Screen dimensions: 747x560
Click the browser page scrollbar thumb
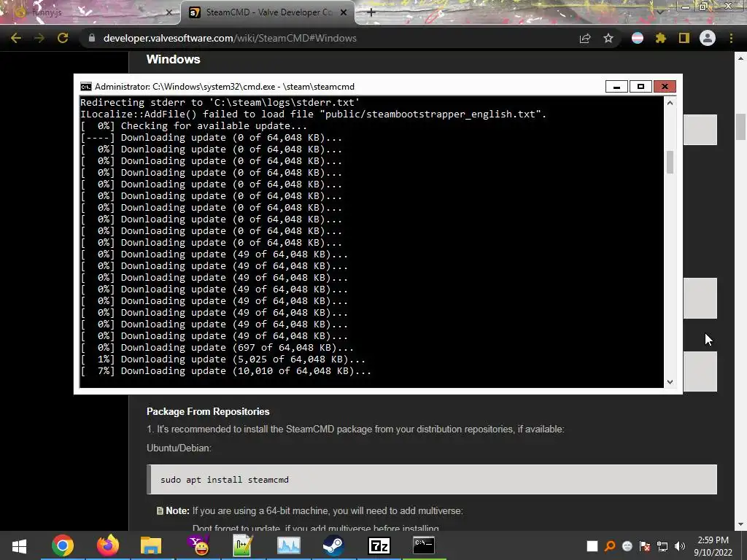(x=740, y=127)
